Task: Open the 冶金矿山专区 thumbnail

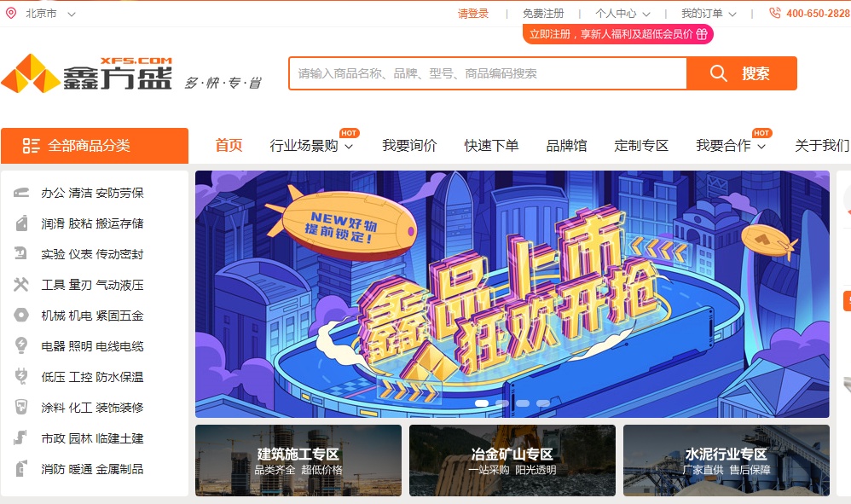Action: 512,460
